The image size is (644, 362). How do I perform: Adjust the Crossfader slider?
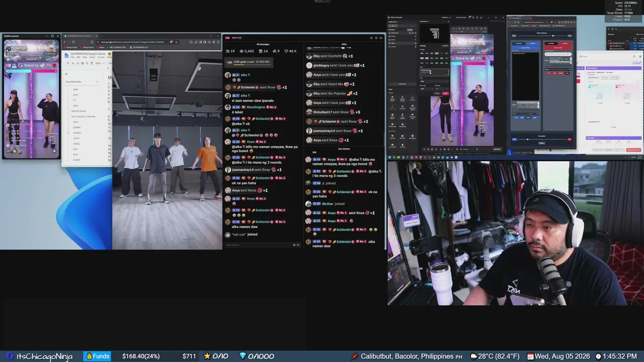tap(541, 139)
